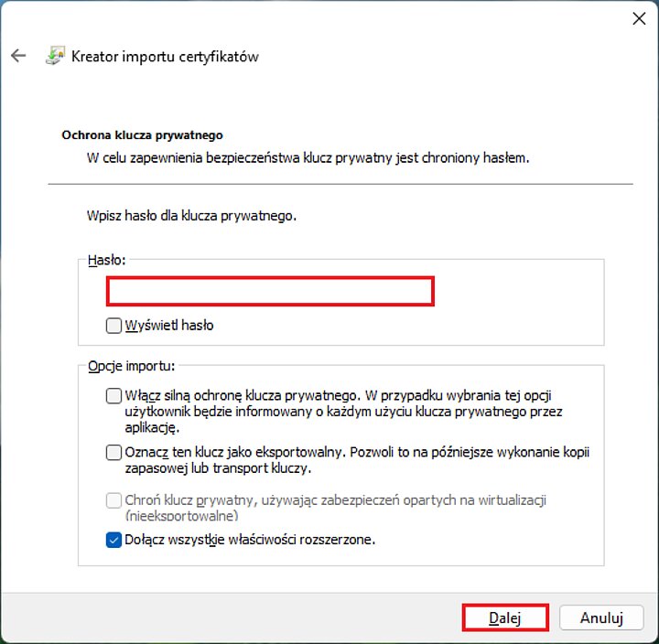Focus the Hasło password input field
The image size is (659, 644).
click(270, 291)
